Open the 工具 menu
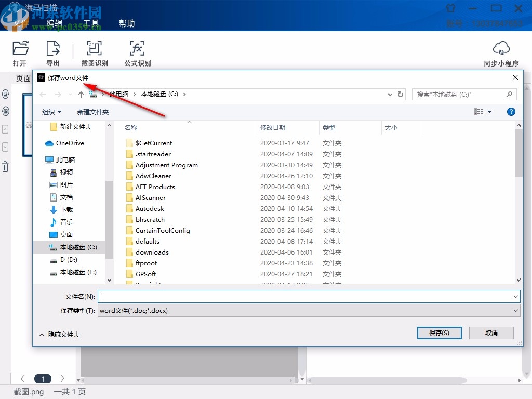The height and width of the screenshot is (399, 532). [90, 23]
